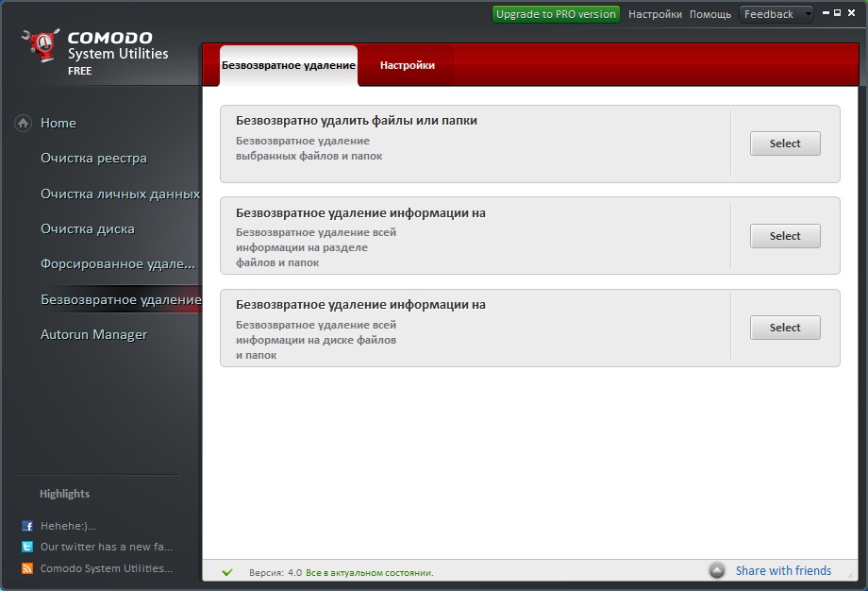Open Очистка диска section
Viewport: 868px width, 591px height.
(x=88, y=228)
